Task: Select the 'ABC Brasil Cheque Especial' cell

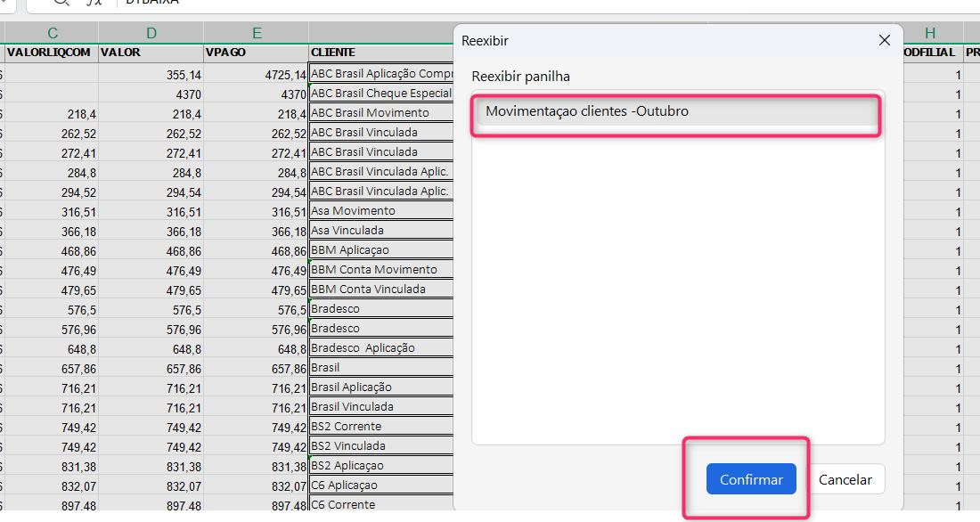Action: (x=381, y=94)
